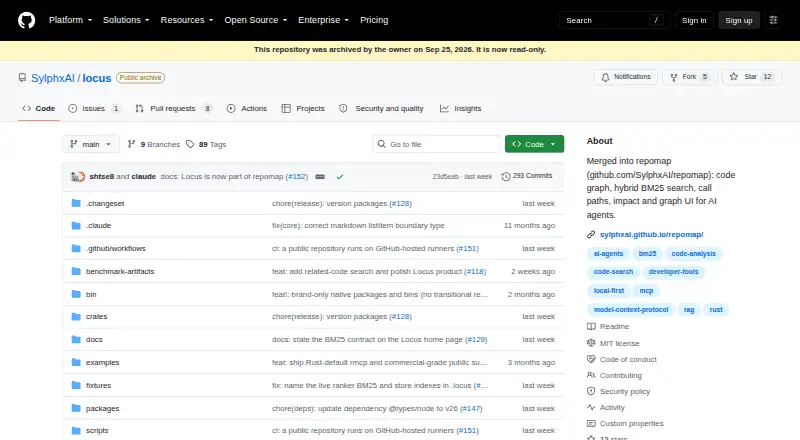The width and height of the screenshot is (800, 440).
Task: Open the GitHub home logo
Action: click(27, 20)
